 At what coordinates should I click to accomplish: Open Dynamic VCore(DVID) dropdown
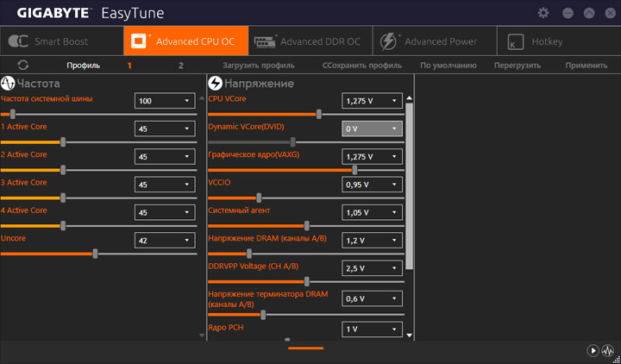[x=372, y=129]
